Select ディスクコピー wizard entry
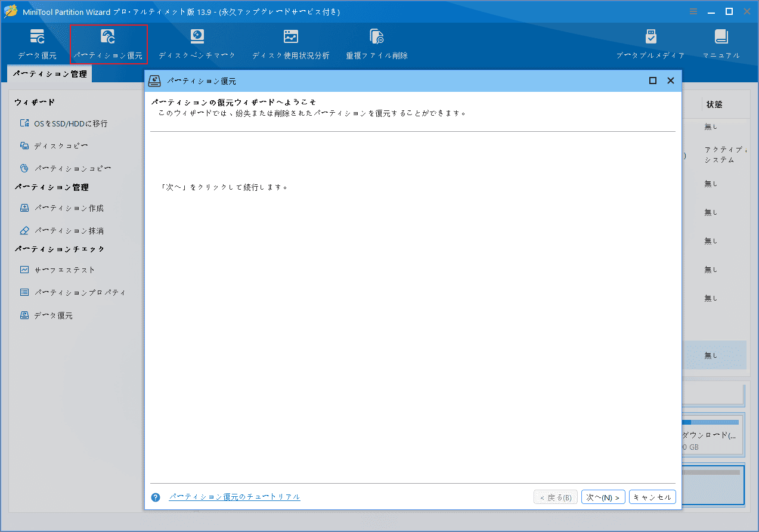Image resolution: width=759 pixels, height=532 pixels. click(x=61, y=146)
